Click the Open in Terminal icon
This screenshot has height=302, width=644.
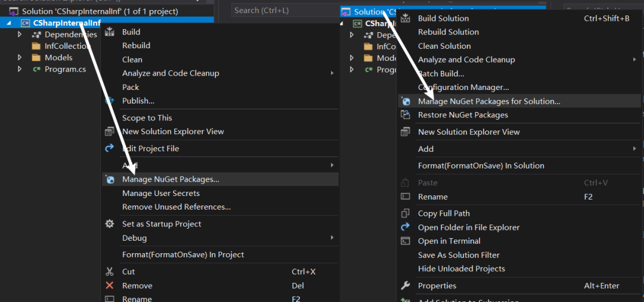coord(405,241)
